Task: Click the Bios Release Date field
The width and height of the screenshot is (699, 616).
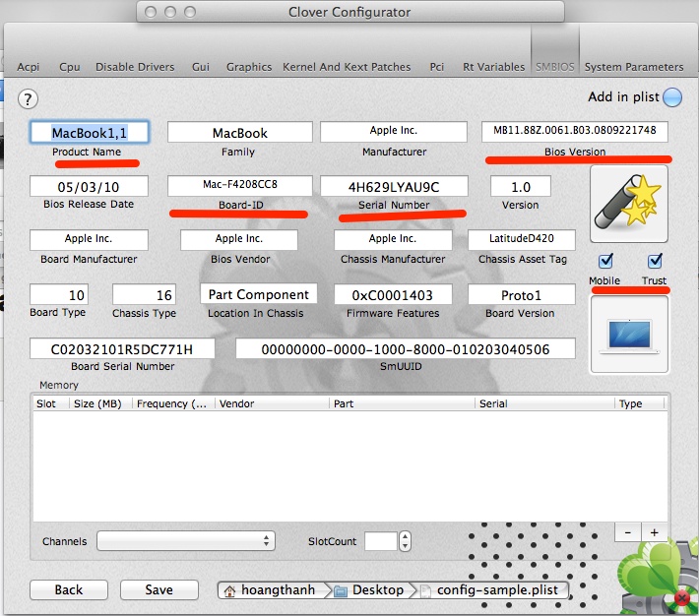Action: pyautogui.click(x=89, y=186)
